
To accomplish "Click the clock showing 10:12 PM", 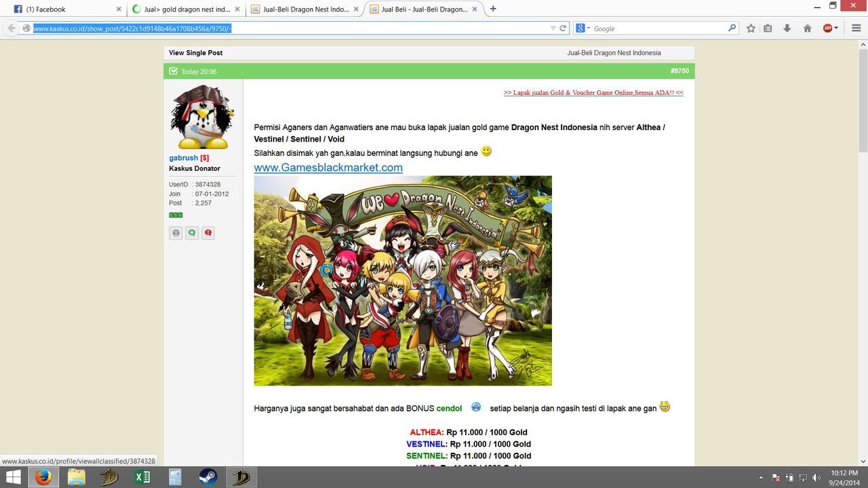I will point(844,473).
